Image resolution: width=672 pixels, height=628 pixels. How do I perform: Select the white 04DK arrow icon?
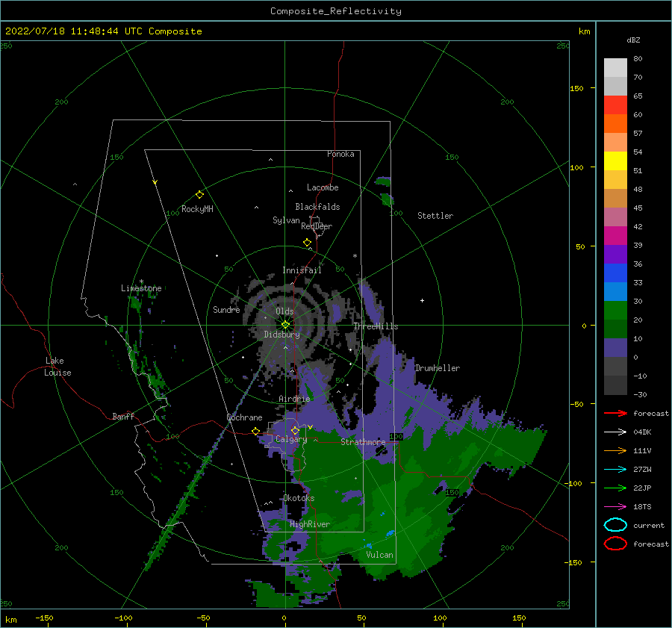tap(615, 432)
